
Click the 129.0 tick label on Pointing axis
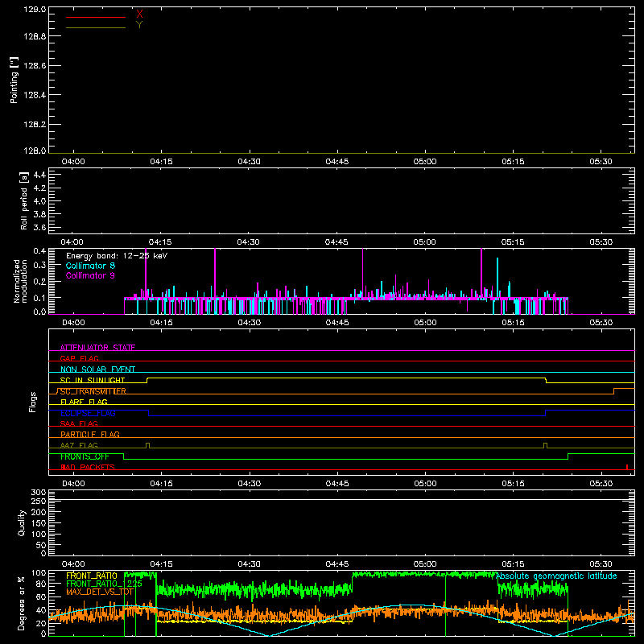tap(35, 10)
